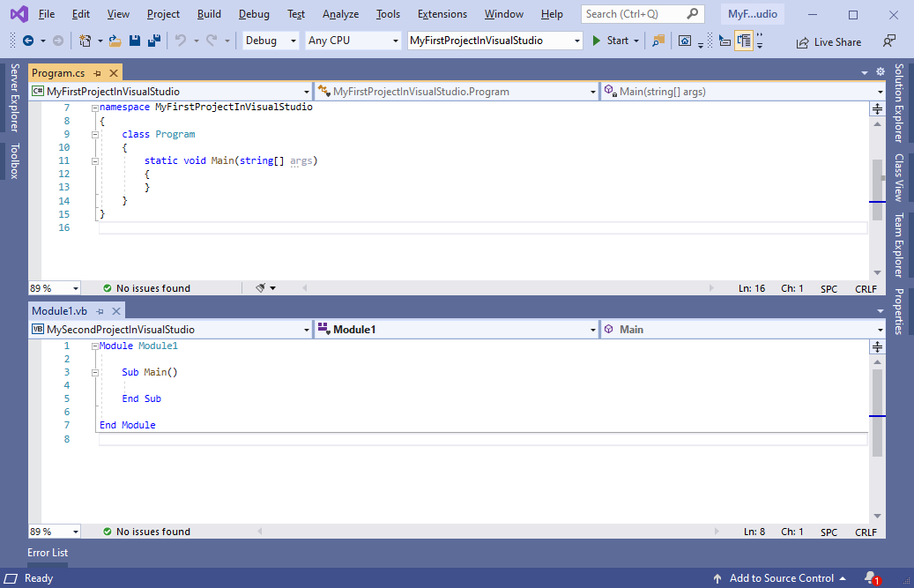914x588 pixels.
Task: Collapse the namespace block on line 7
Action: pyautogui.click(x=94, y=108)
